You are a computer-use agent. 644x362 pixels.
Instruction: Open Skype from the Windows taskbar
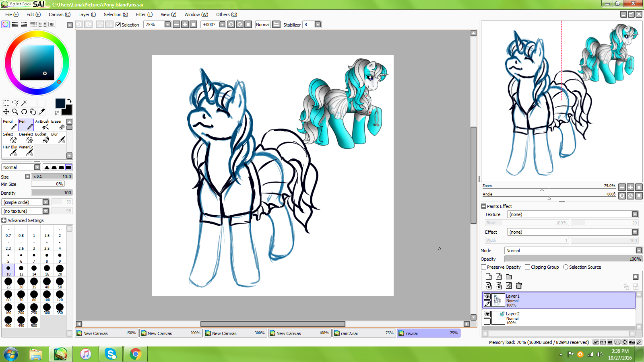click(x=110, y=354)
